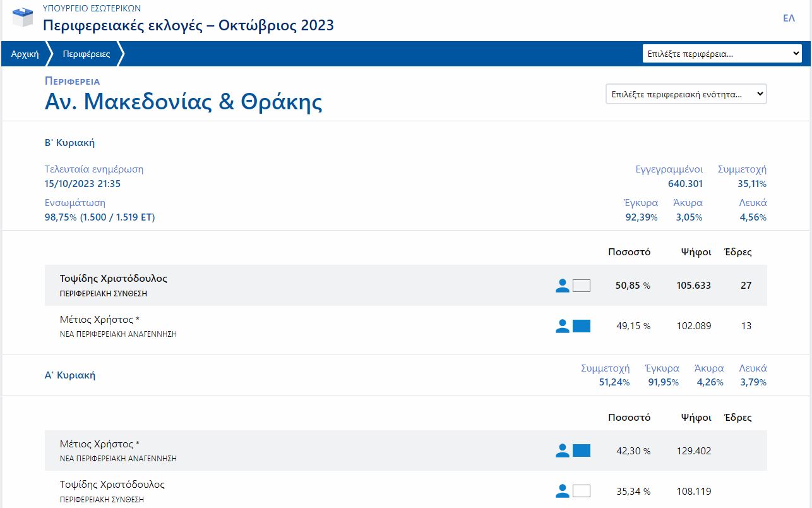Click the Α' Κυριακή Έγκυρα value 91,95%

coord(664,382)
